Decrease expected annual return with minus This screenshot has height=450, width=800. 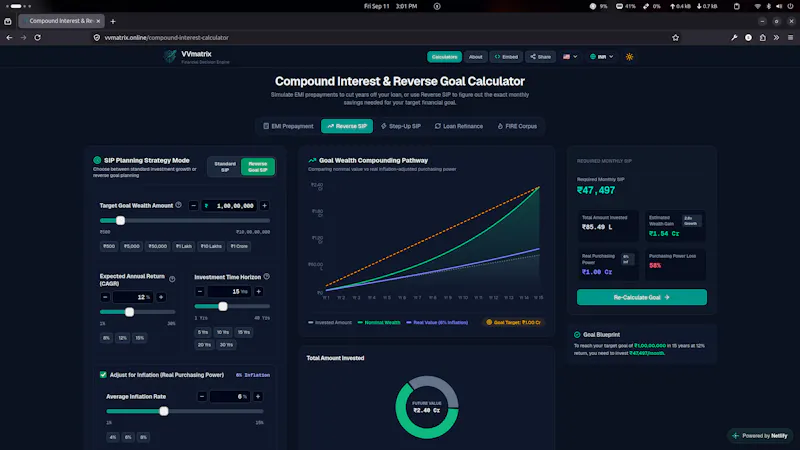click(105, 297)
